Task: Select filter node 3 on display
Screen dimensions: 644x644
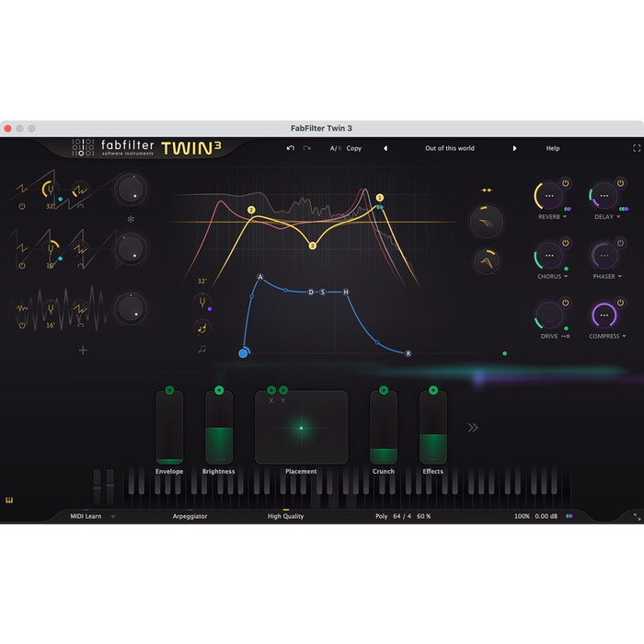Action: point(313,246)
